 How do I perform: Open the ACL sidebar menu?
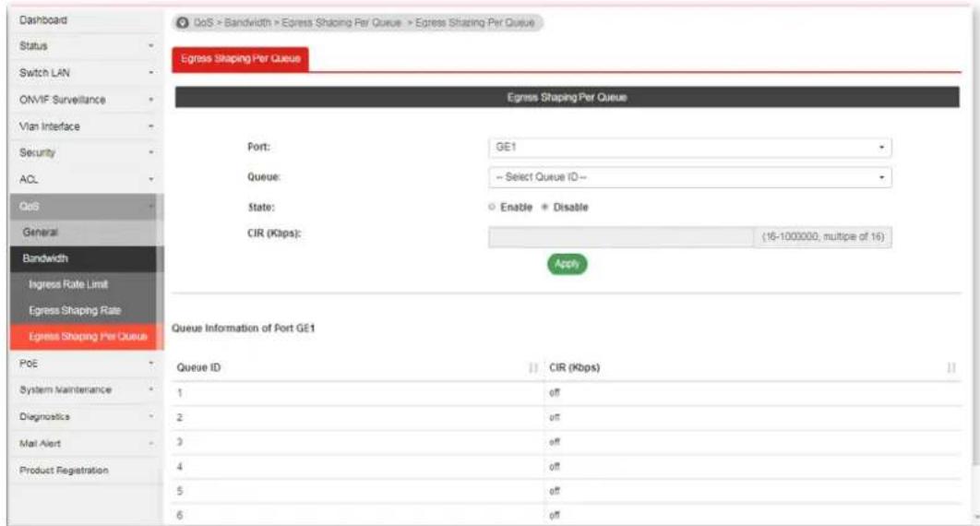pos(86,179)
